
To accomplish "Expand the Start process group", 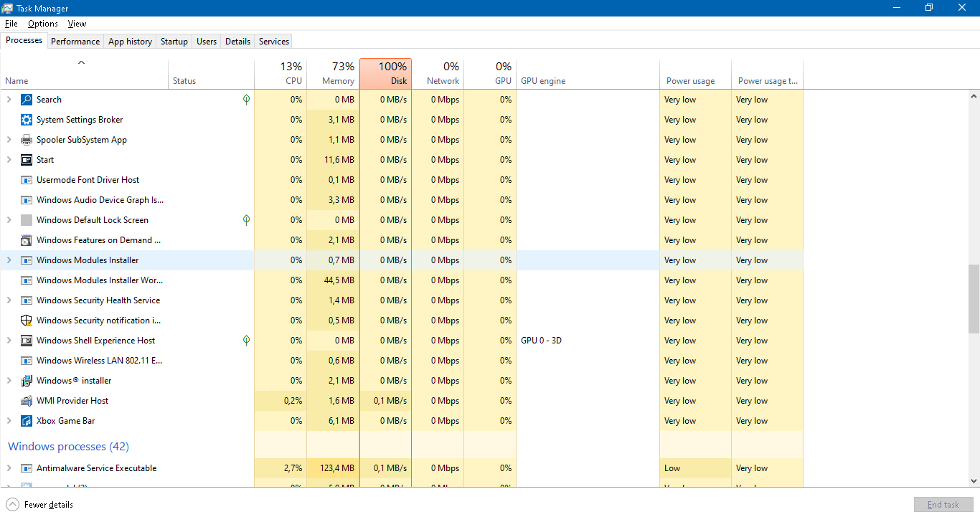I will [9, 160].
